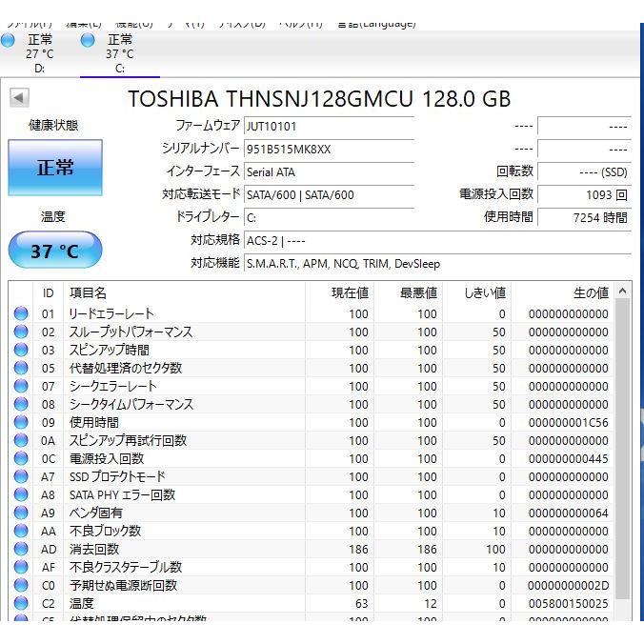Click the 生の値 column header
644x644 pixels.
click(562, 292)
